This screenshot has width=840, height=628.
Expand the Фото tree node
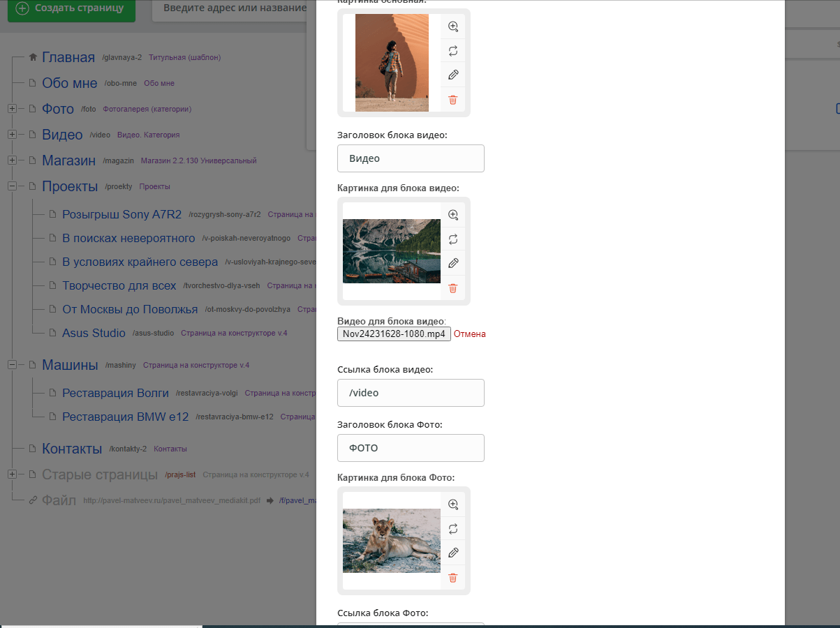(12, 109)
